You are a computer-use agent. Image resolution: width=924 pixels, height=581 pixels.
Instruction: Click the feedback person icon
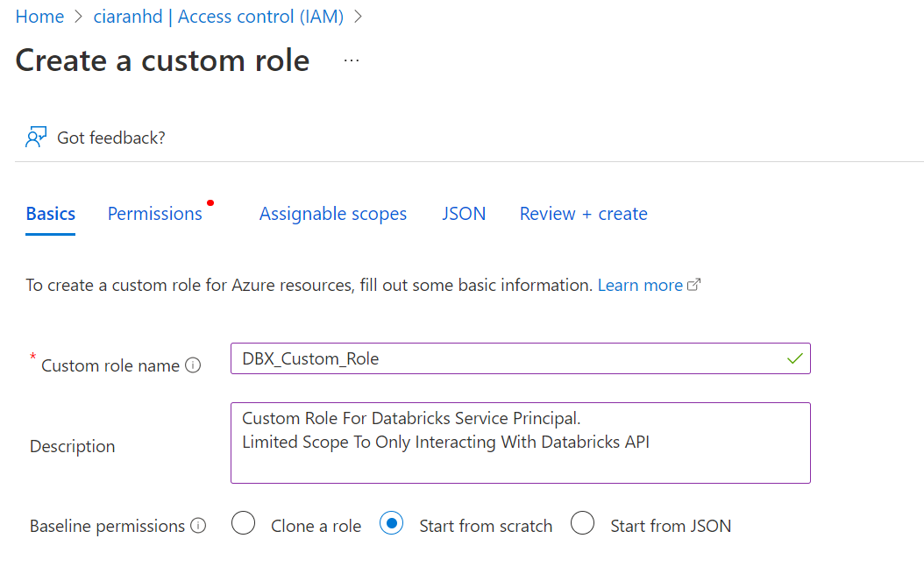(x=35, y=138)
